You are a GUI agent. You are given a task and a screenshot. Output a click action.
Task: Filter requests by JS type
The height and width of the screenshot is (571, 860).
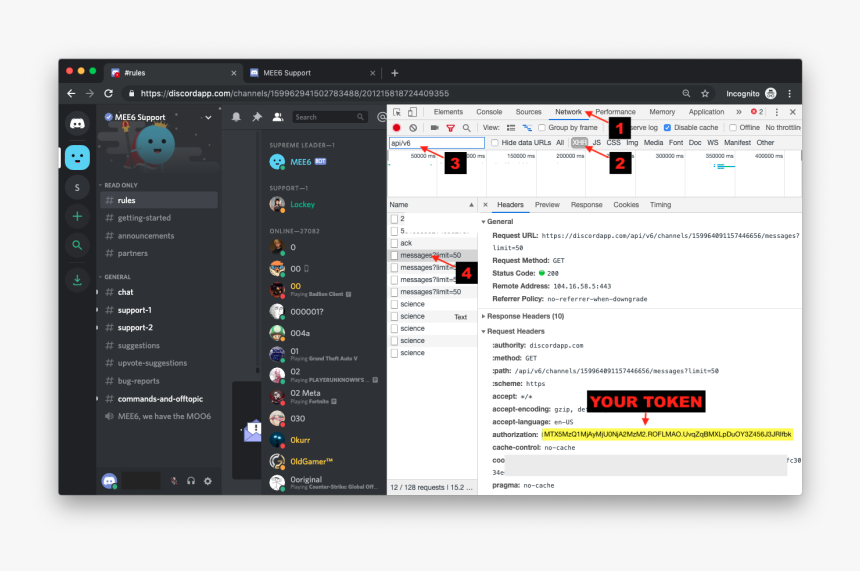coord(597,143)
